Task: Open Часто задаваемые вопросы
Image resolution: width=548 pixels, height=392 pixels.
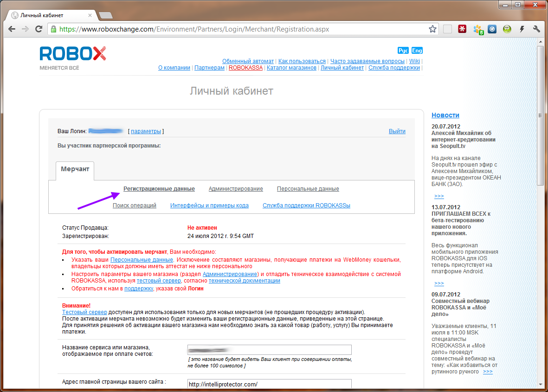Action: [x=367, y=61]
